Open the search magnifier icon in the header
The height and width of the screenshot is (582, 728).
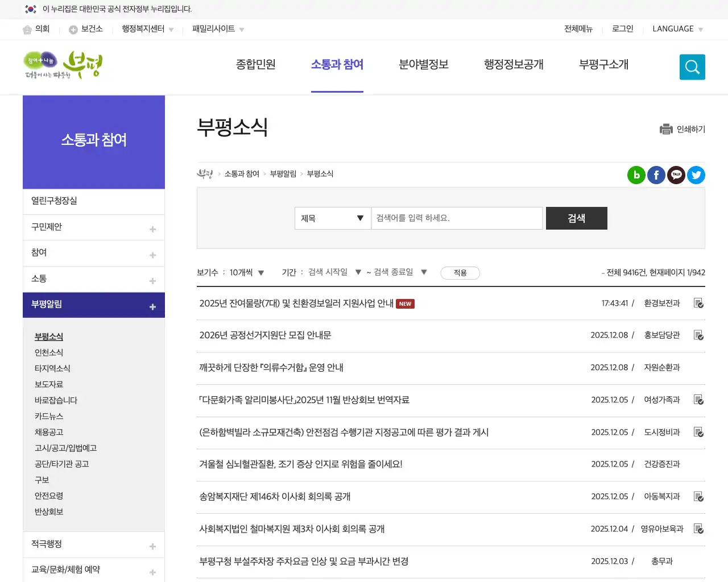click(x=692, y=66)
